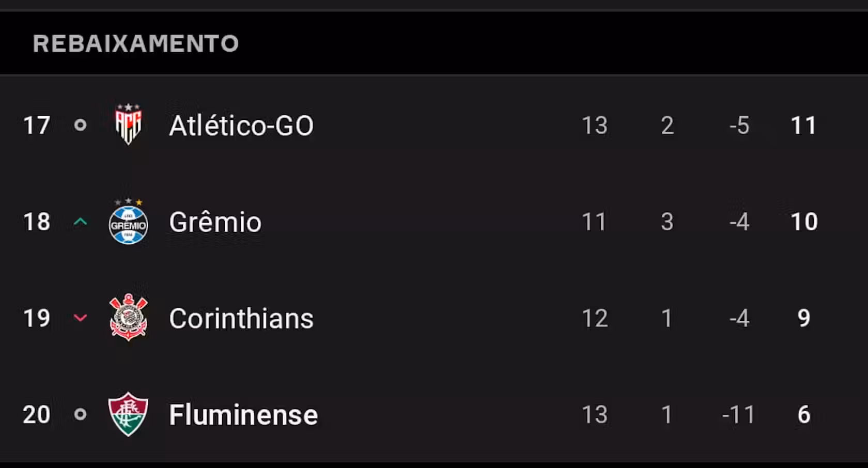Select the Fluminense team name
This screenshot has height=468, width=868.
[x=243, y=415]
